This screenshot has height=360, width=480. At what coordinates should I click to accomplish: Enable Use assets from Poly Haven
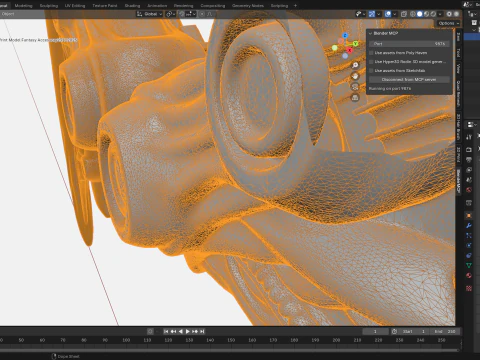coord(371,53)
